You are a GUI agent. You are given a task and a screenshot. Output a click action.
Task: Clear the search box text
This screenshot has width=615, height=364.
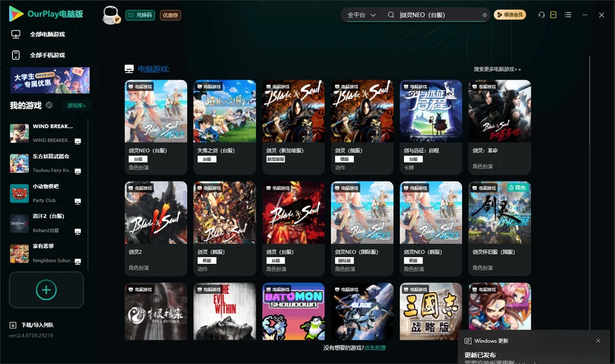click(x=485, y=15)
